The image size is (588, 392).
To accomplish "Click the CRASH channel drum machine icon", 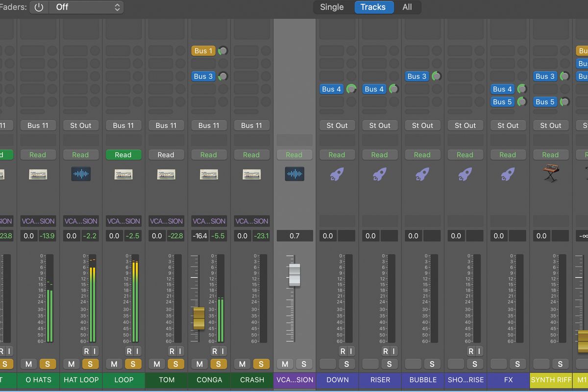I will 251,174.
